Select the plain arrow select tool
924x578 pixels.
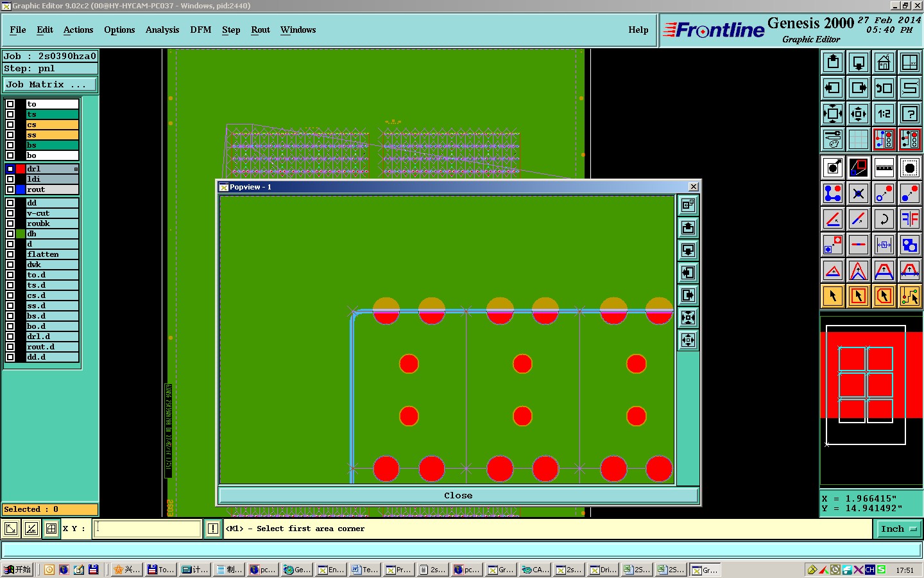833,296
